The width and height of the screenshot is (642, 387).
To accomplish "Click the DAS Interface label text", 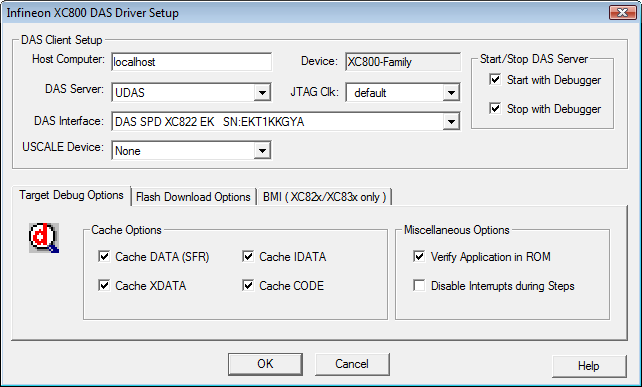I will pyautogui.click(x=69, y=121).
